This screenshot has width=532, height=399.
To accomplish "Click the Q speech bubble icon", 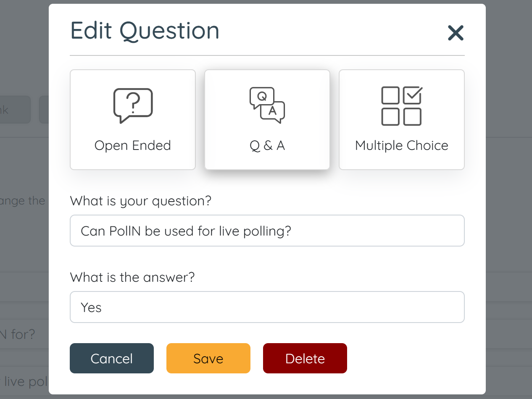I will pos(262,97).
